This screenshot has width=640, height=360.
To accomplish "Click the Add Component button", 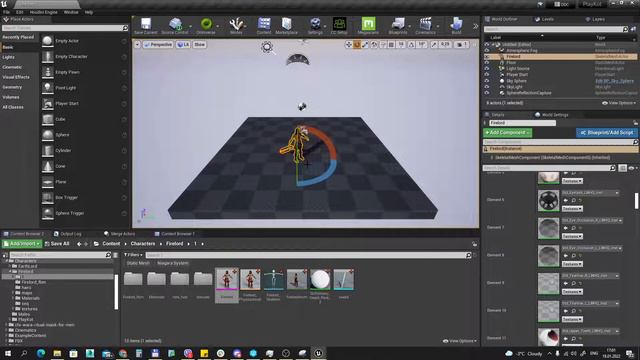I will [507, 133].
